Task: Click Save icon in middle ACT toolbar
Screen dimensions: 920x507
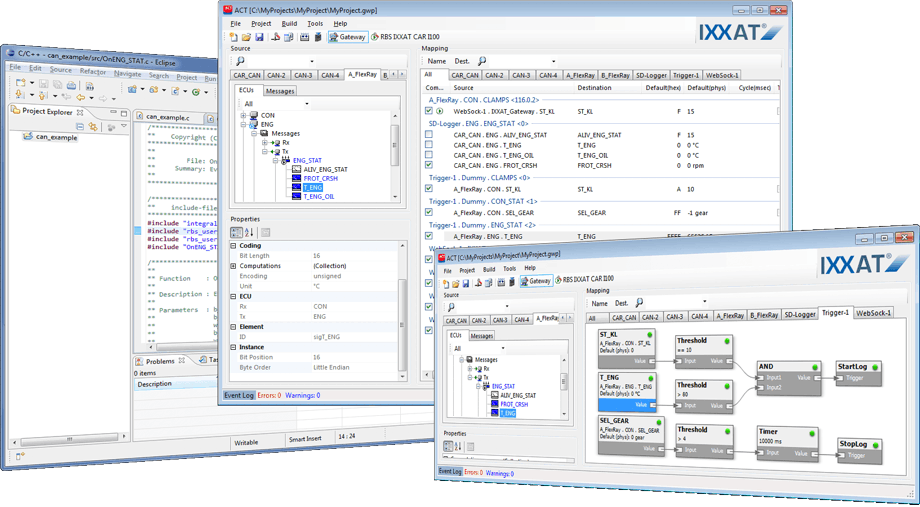Action: tap(258, 37)
